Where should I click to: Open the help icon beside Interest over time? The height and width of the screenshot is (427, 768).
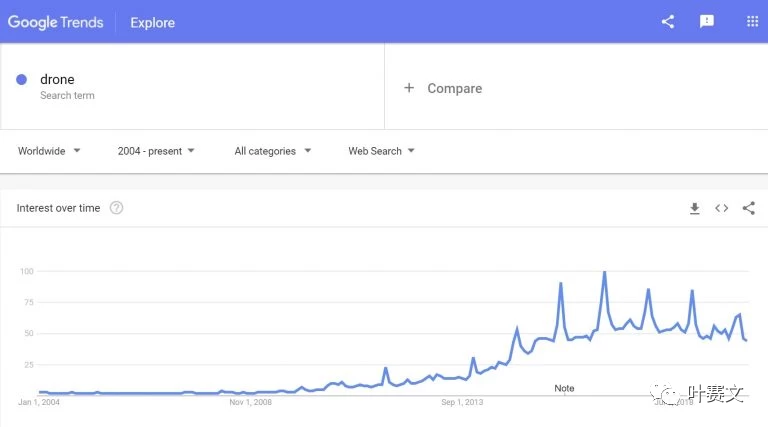click(116, 208)
